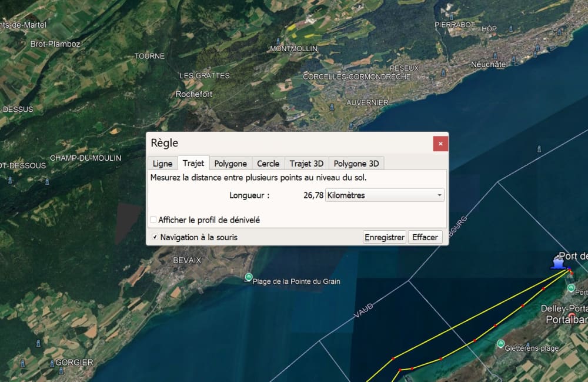Click the AUVERNIER map label

point(367,102)
